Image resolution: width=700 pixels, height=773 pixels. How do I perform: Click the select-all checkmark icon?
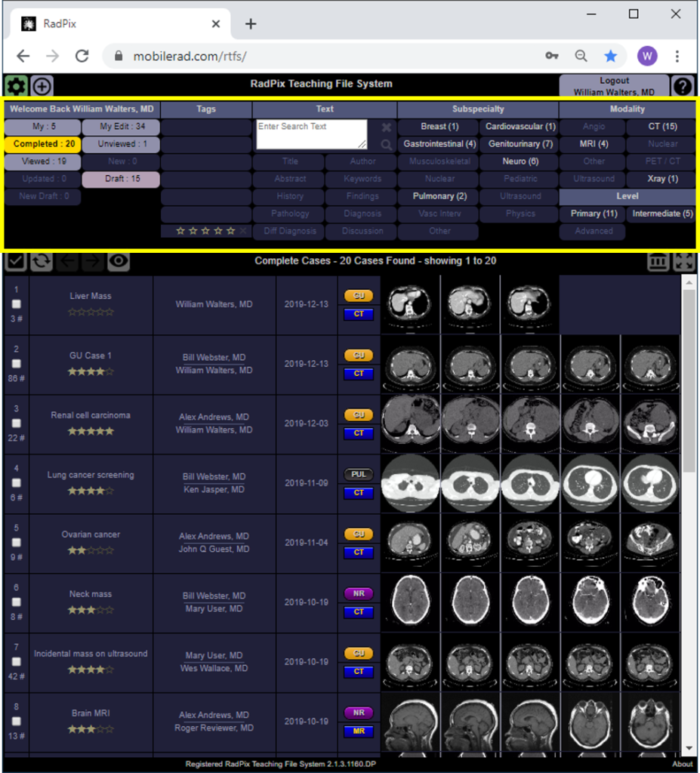(16, 261)
